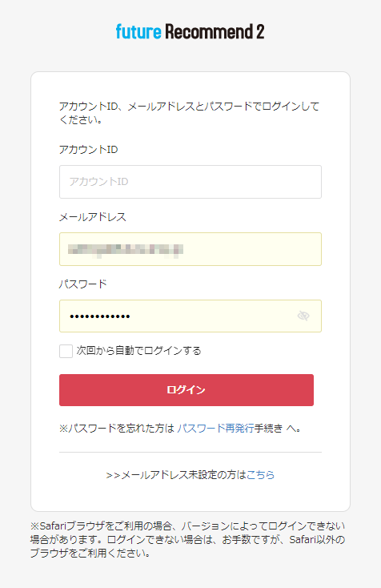This screenshot has height=588, width=381.
Task: Click the red ログイン button
Action: pos(186,390)
